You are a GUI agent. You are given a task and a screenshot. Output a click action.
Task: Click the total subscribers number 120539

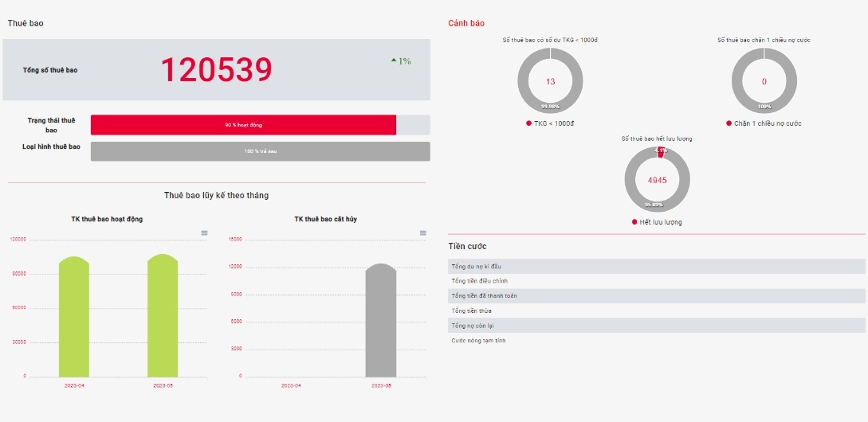[217, 70]
